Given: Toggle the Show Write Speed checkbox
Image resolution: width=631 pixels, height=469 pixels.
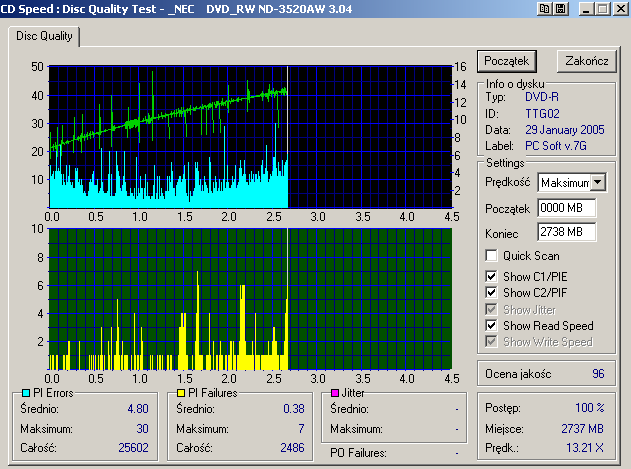Looking at the screenshot, I should coord(491,342).
